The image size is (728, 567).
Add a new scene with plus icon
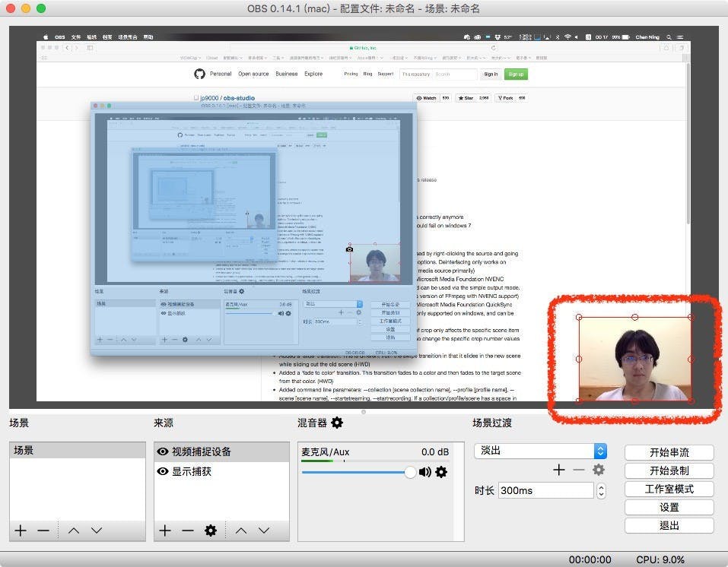[21, 531]
